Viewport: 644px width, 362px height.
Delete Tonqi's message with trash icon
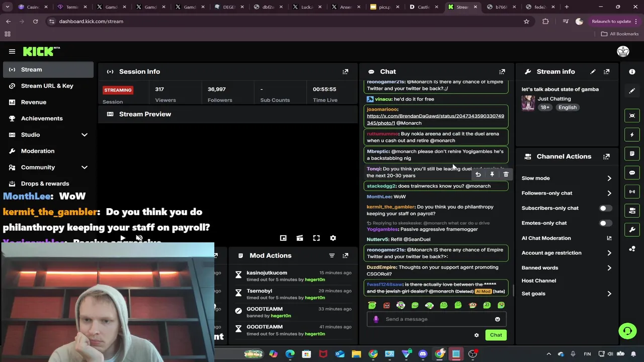[506, 174]
